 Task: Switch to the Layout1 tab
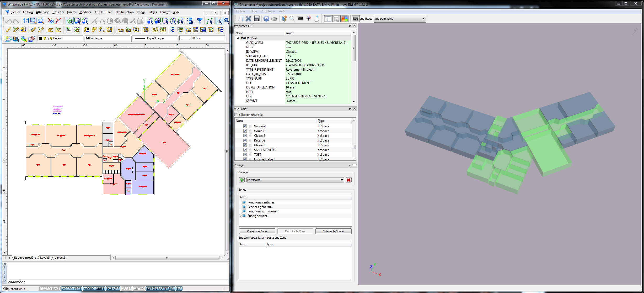45,258
